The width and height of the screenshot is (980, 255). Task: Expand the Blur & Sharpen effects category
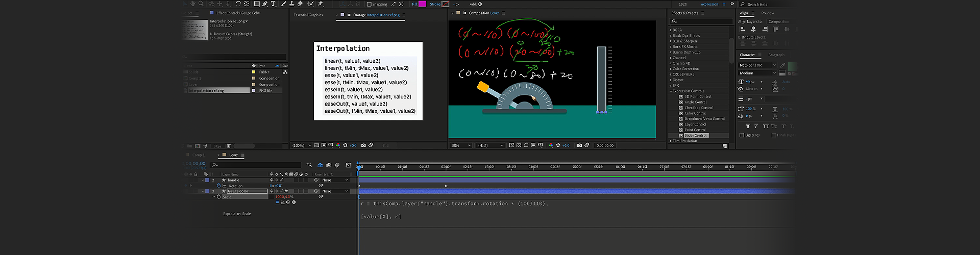tap(671, 41)
